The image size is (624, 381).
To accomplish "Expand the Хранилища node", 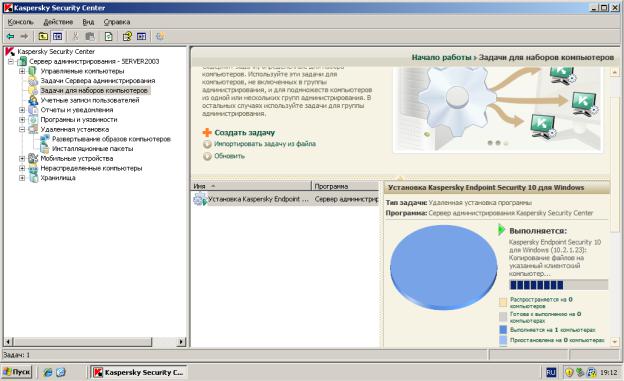I will tap(22, 178).
